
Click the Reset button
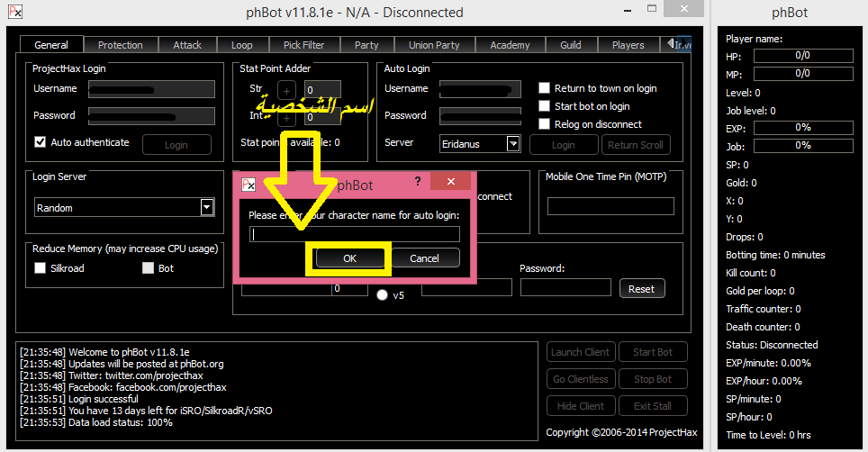[x=642, y=289]
